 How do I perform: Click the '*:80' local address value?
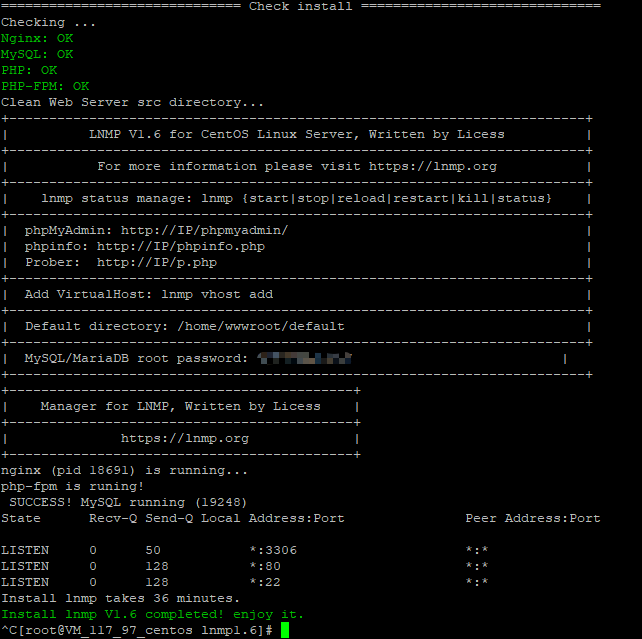(265, 566)
